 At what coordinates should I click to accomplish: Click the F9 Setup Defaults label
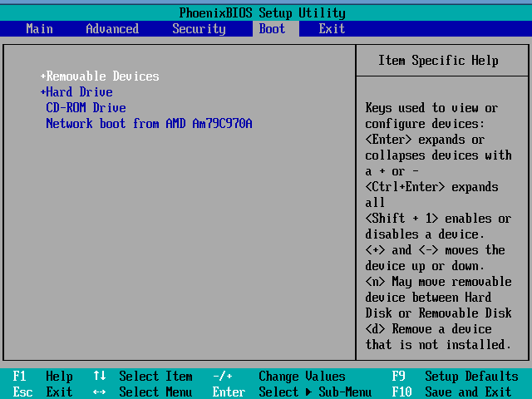(455, 377)
